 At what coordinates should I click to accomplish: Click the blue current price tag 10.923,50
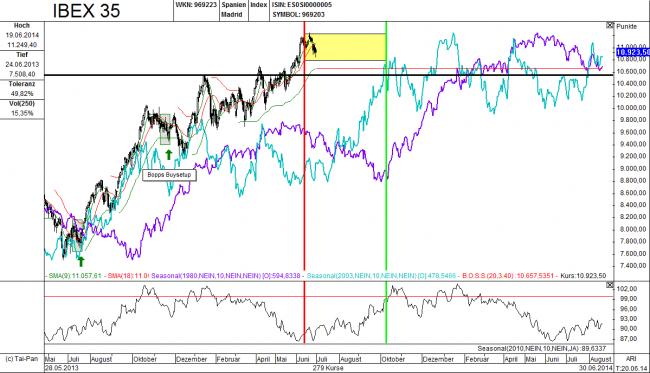coord(633,52)
